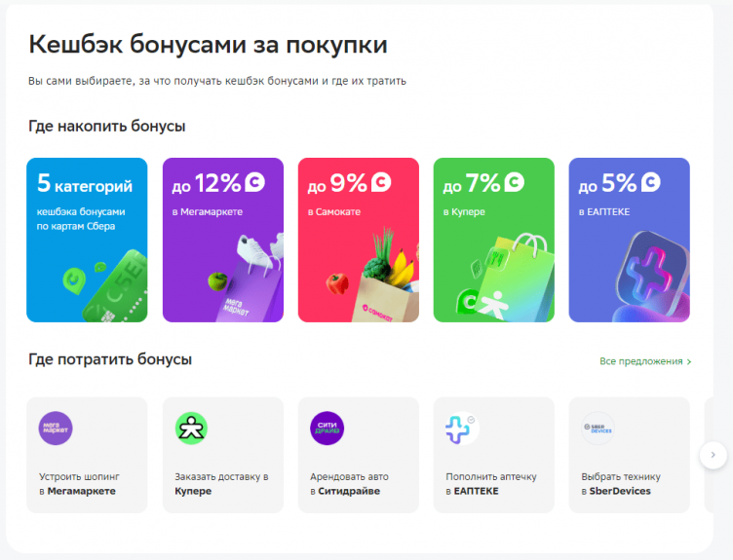The height and width of the screenshot is (560, 733).
Task: Click bonus currency icon next to 12%
Action: pyautogui.click(x=254, y=182)
